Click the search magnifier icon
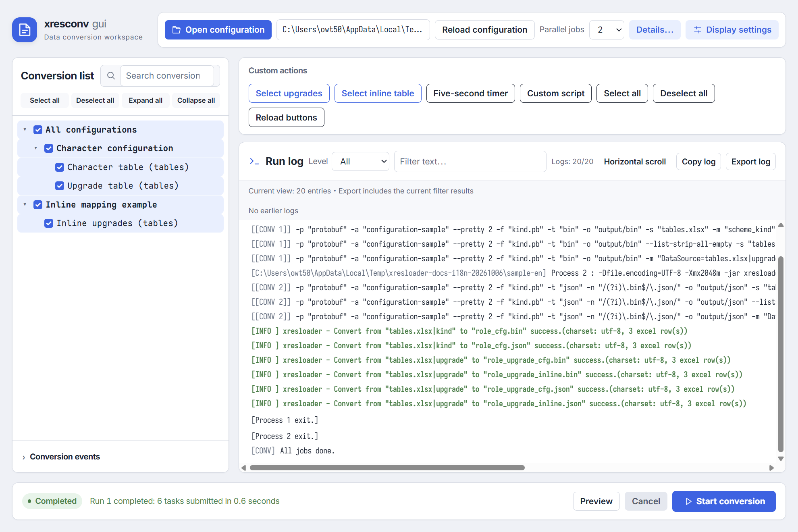The height and width of the screenshot is (532, 798). [x=111, y=76]
